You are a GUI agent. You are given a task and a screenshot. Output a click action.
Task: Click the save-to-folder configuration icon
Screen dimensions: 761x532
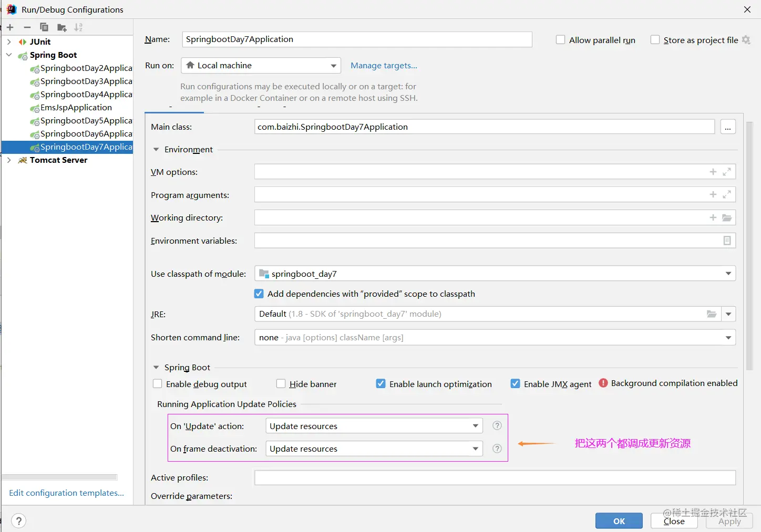coord(61,27)
